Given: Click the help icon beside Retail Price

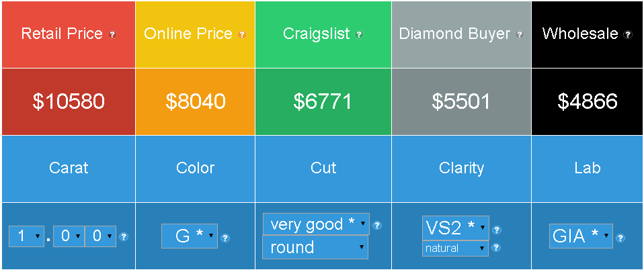Looking at the screenshot, I should tap(112, 35).
